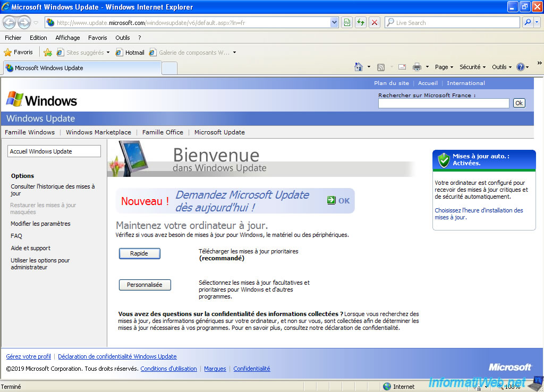Click the green arrow next to OK
Image resolution: width=544 pixels, height=392 pixels.
[331, 200]
